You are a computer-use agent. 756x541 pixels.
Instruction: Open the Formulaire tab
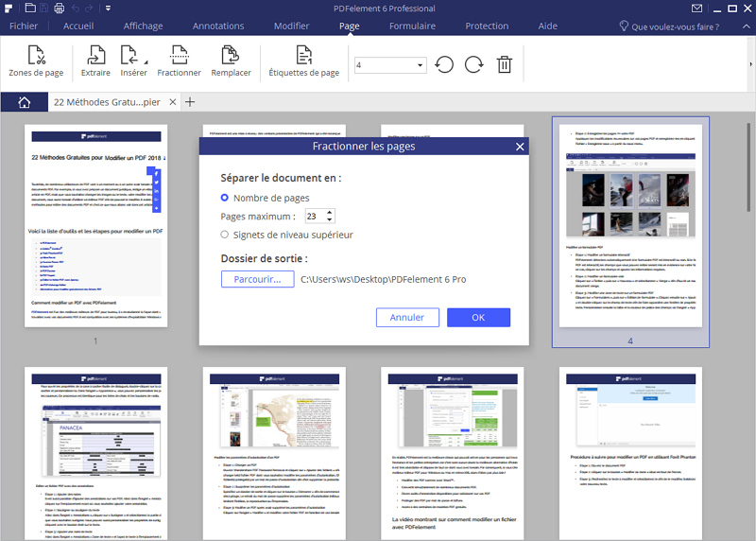[412, 26]
